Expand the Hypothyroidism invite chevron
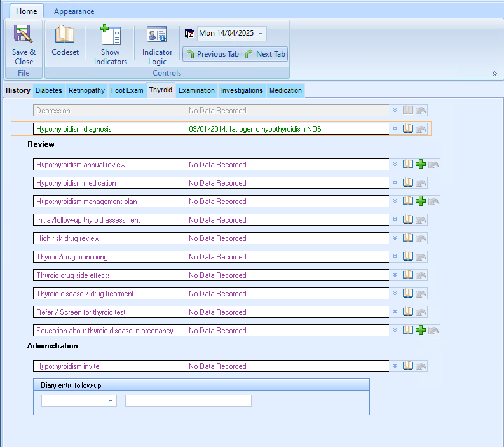The image size is (504, 447). (x=395, y=366)
